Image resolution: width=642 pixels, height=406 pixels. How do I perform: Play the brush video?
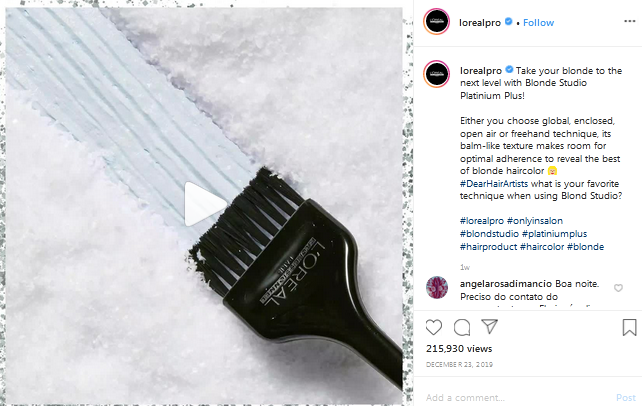point(204,204)
